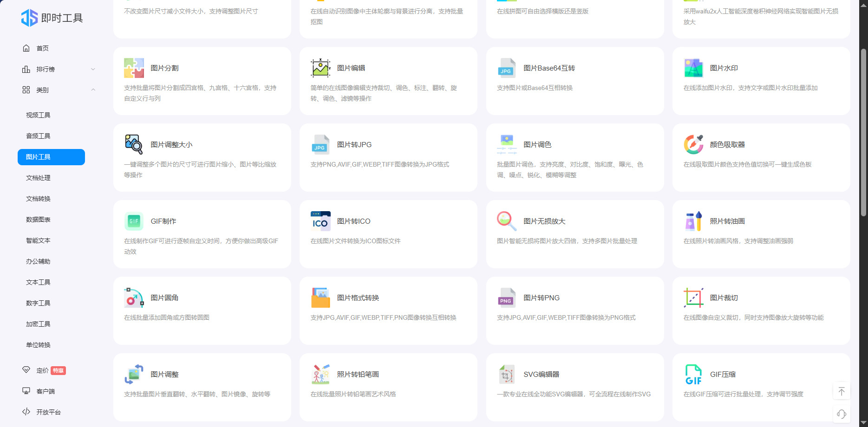The image size is (868, 427).
Task: Click the 图片圆角 icon
Action: 134,298
